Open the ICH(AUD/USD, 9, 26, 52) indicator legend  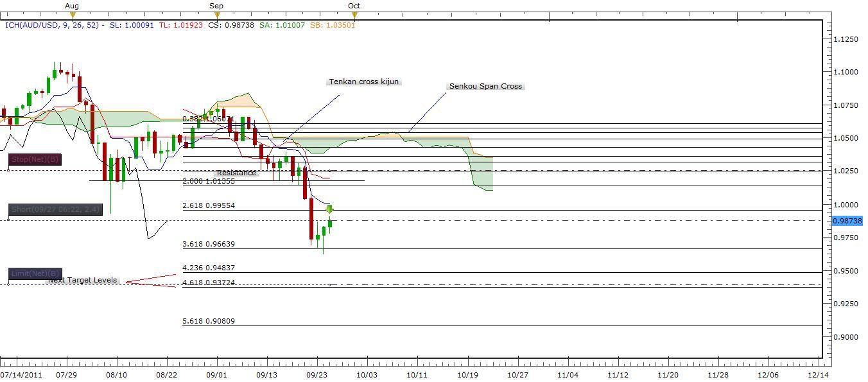pyautogui.click(x=52, y=24)
